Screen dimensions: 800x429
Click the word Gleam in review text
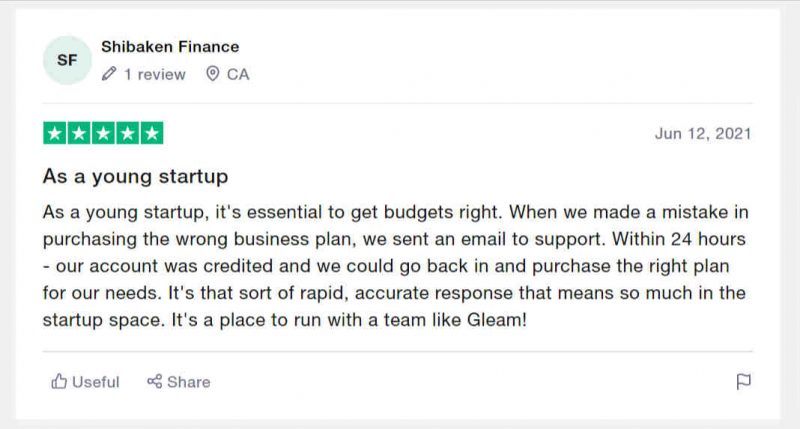click(494, 320)
